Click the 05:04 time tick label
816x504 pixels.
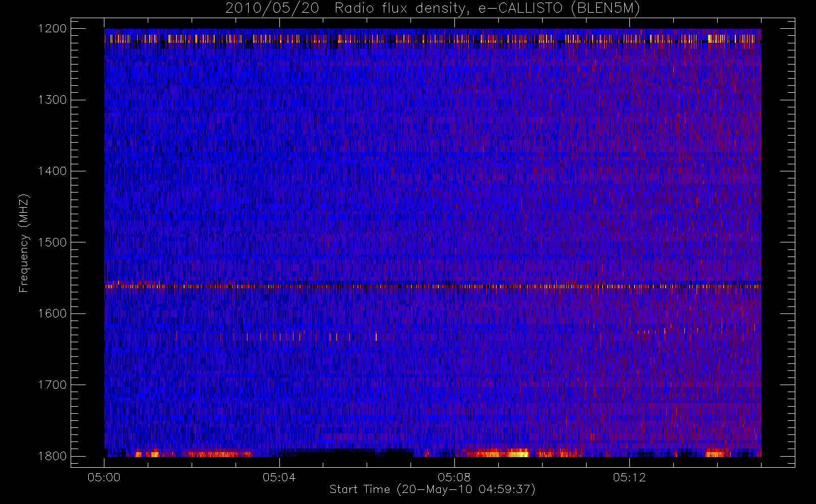(279, 477)
